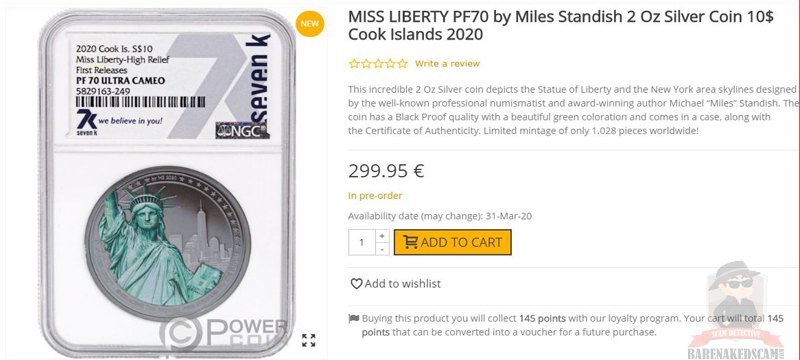Viewport: 800px width, 360px height.
Task: Click the shopping cart icon in the Add to Cart button
Action: click(x=410, y=242)
